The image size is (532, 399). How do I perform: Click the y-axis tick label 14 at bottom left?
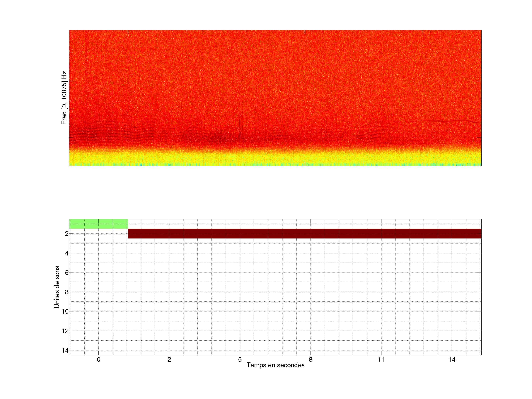click(x=65, y=350)
